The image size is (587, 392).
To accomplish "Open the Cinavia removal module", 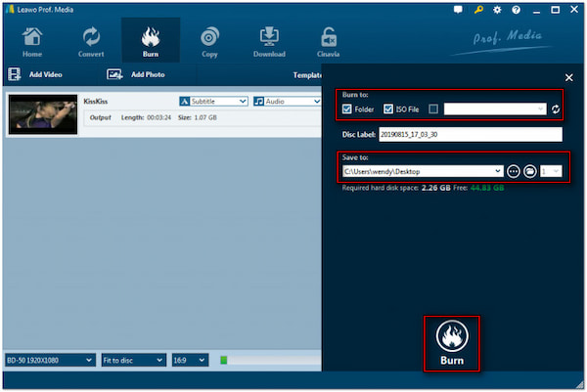I will 329,41.
